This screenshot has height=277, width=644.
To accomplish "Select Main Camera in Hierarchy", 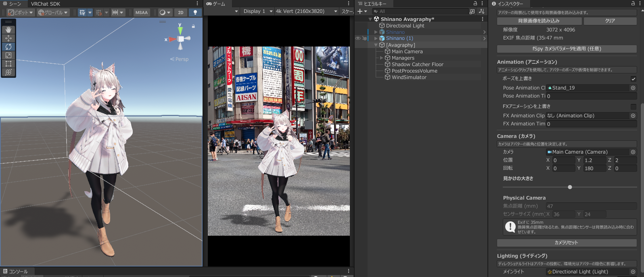I will pos(407,52).
